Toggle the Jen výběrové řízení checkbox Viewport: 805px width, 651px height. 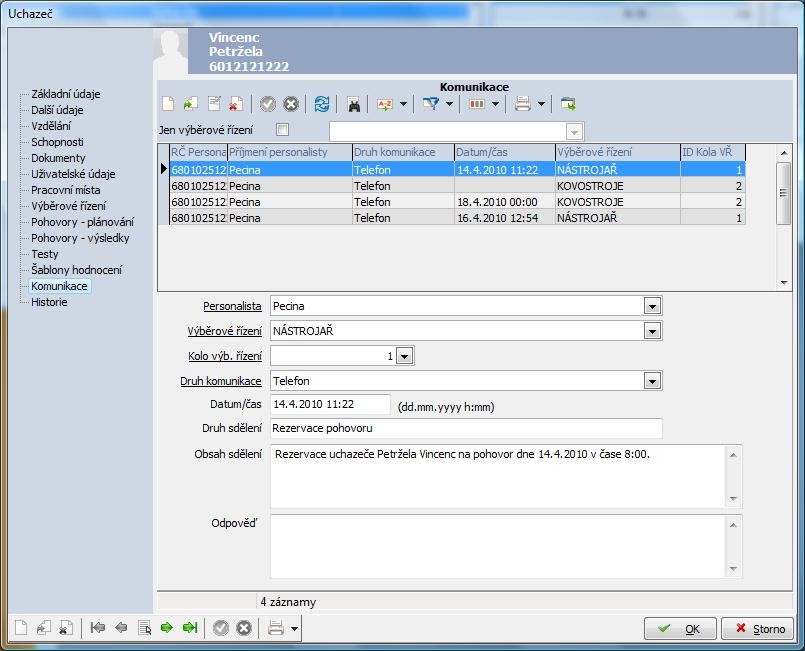282,130
